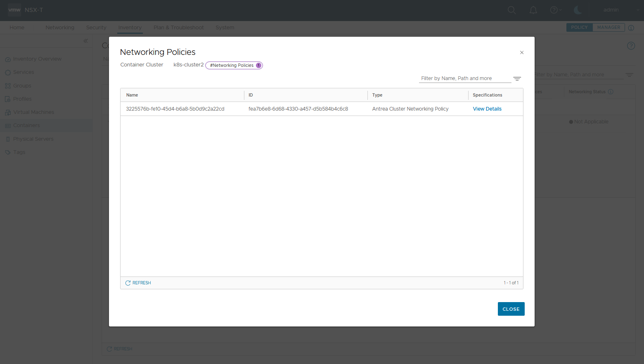Open Groups in sidebar
This screenshot has width=644, height=364.
click(22, 86)
